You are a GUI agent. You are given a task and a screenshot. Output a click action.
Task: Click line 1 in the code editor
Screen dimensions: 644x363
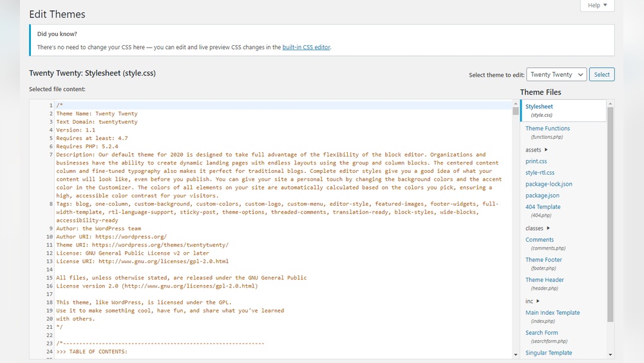point(283,105)
